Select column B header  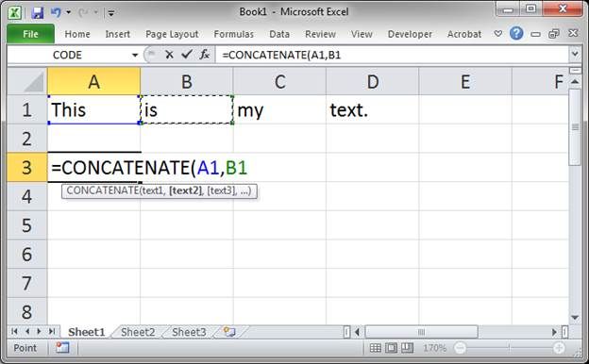pyautogui.click(x=187, y=81)
